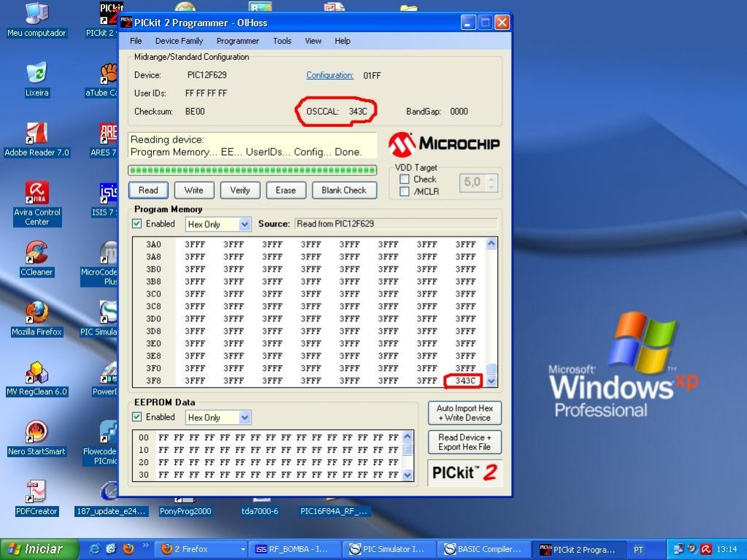The image size is (747, 560).
Task: Launch MV RegClean 6.0 shortcut
Action: tap(37, 378)
